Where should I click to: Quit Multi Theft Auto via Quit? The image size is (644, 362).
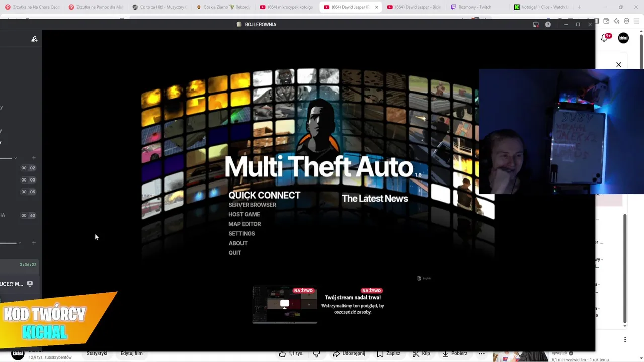tap(235, 252)
